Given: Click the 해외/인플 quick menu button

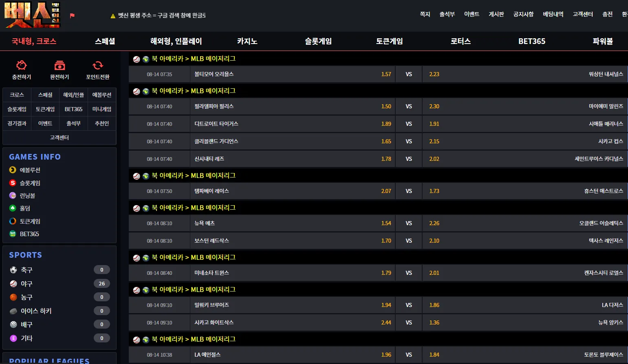Looking at the screenshot, I should (74, 95).
